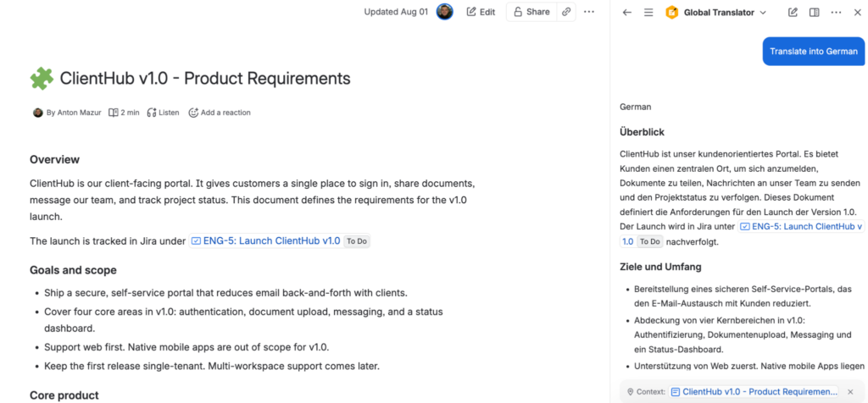
Task: Click the user avatar next to Updated Aug 01
Action: pos(444,12)
